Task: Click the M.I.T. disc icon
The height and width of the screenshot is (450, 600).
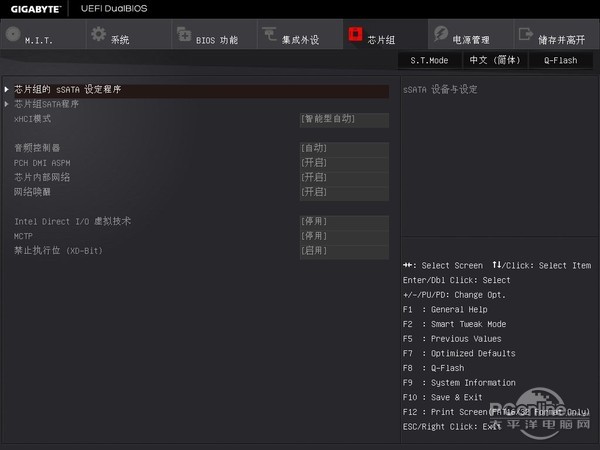Action: point(13,34)
